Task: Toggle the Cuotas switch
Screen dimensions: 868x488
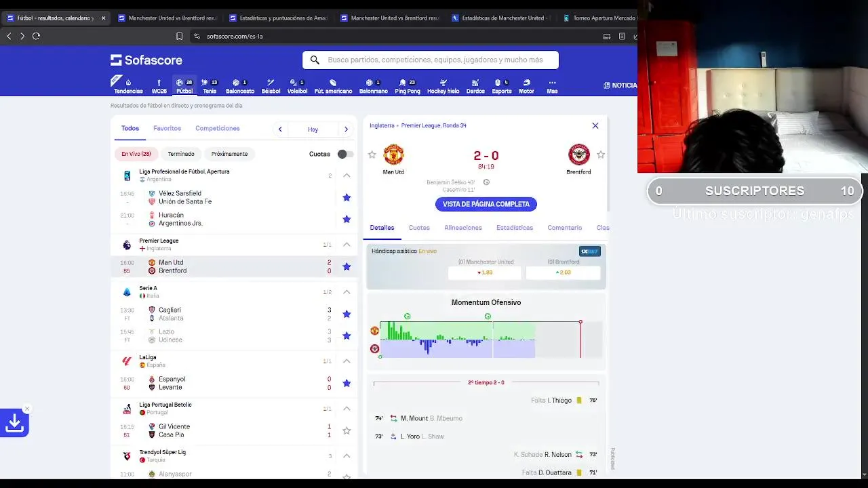Action: click(x=345, y=154)
